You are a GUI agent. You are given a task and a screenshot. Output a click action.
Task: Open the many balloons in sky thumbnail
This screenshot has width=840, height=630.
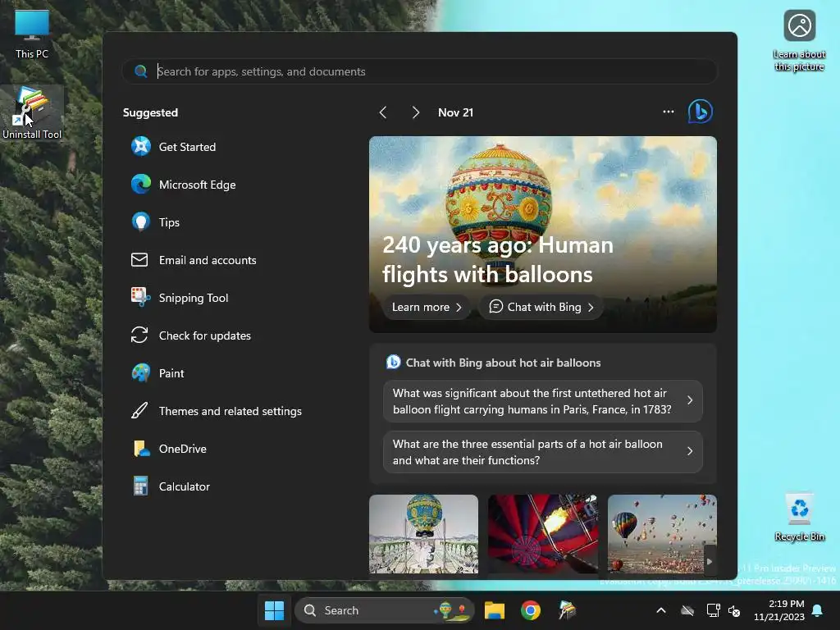[x=662, y=534]
